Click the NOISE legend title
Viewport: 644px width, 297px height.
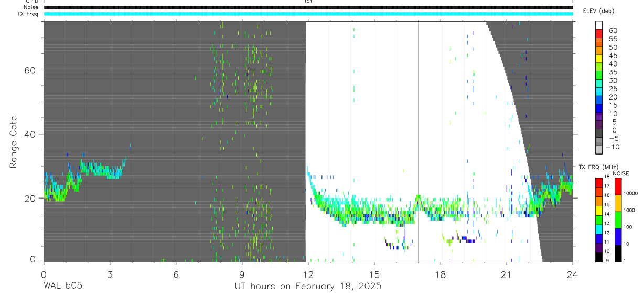621,173
